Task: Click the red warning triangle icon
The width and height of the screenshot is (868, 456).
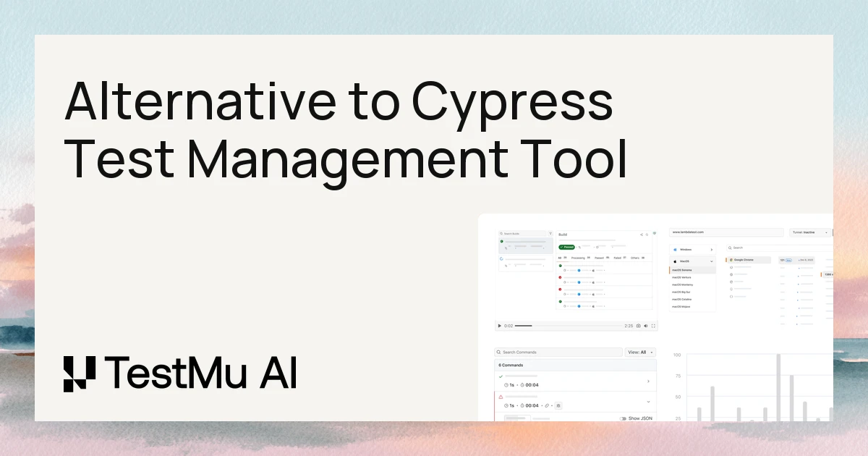Action: [501, 397]
